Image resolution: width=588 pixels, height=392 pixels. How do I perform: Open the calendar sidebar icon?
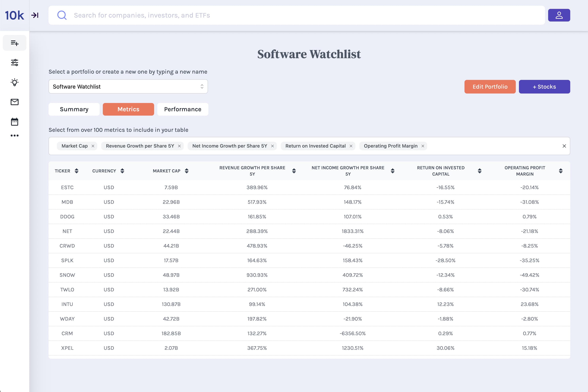tap(14, 122)
